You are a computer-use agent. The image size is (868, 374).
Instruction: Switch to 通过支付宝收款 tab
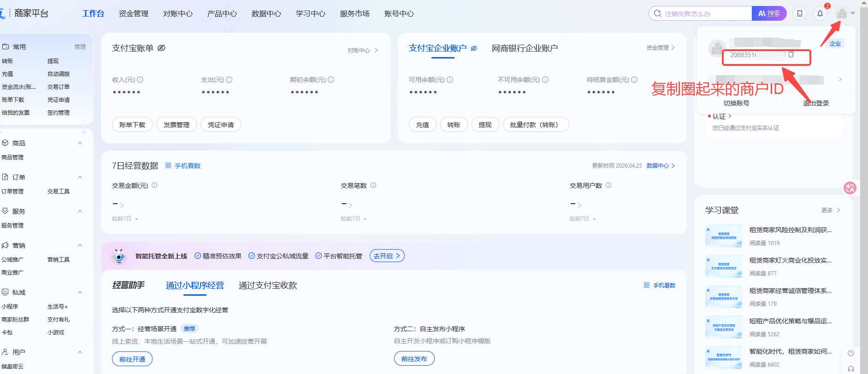click(267, 286)
